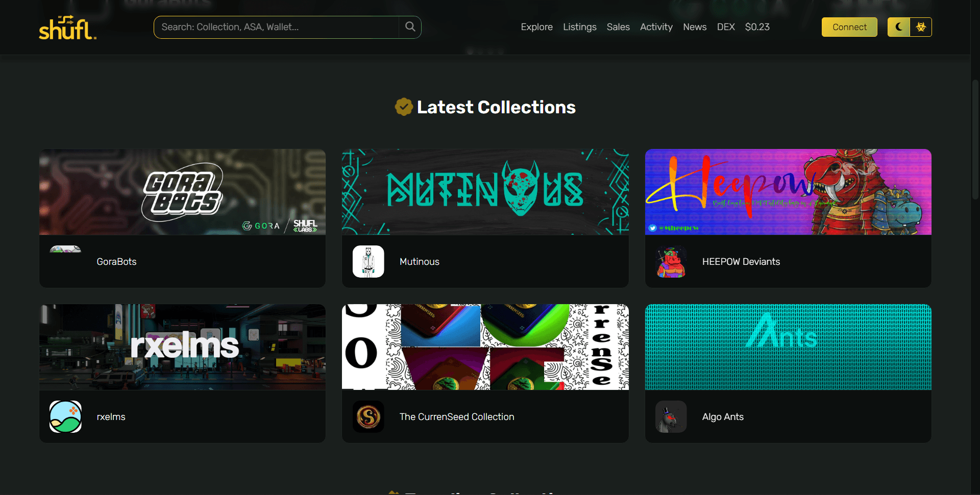Open the DEX page
This screenshot has height=495, width=980.
725,27
